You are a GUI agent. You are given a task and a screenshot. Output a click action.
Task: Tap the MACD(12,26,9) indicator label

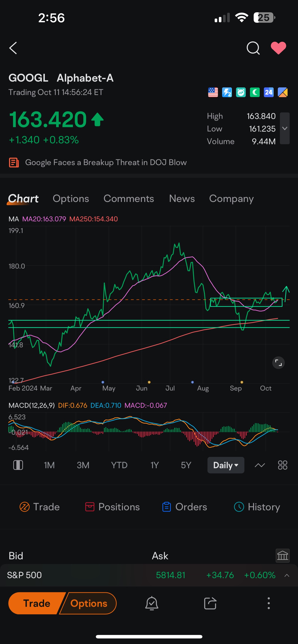click(x=32, y=405)
